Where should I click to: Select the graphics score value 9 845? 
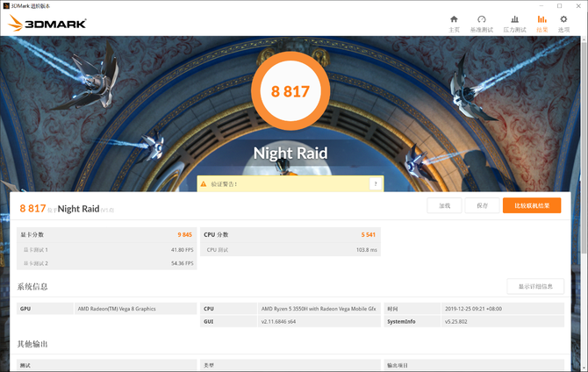coord(185,235)
